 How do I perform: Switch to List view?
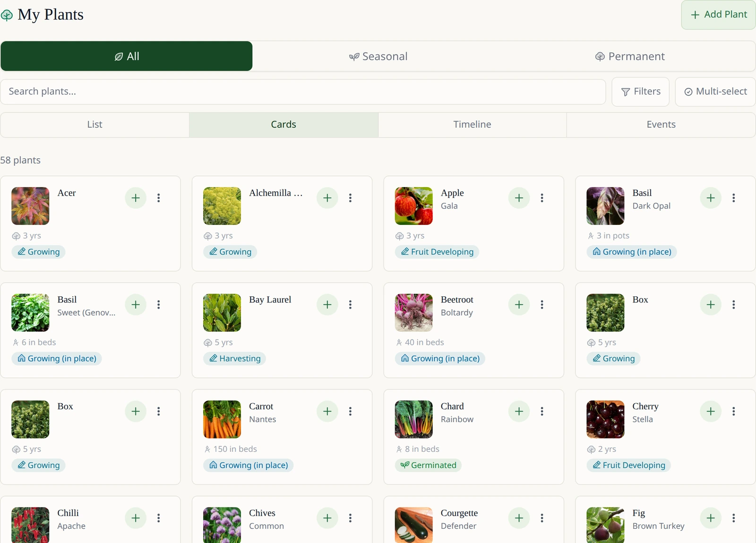point(94,125)
